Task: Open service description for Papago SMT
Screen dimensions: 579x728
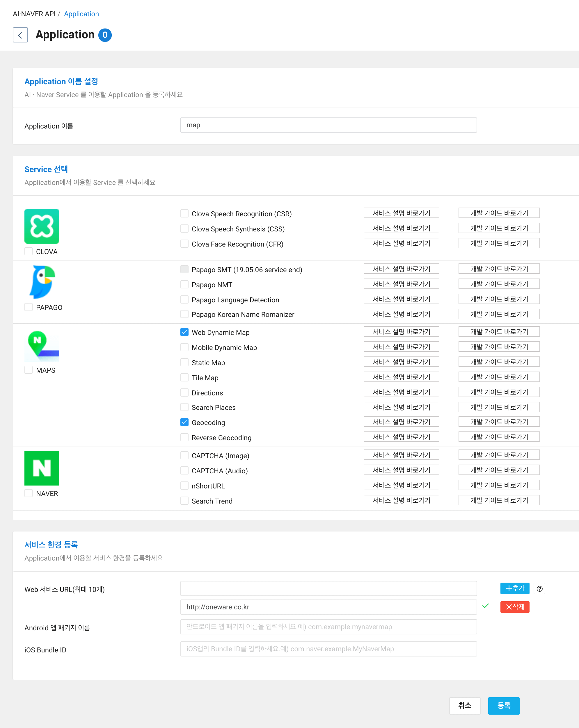Action: coord(401,269)
